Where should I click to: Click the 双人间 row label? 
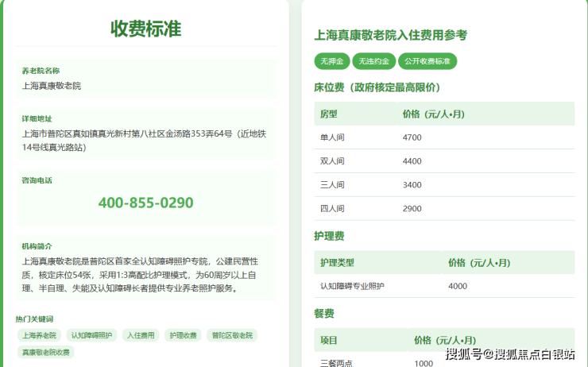coord(332,161)
